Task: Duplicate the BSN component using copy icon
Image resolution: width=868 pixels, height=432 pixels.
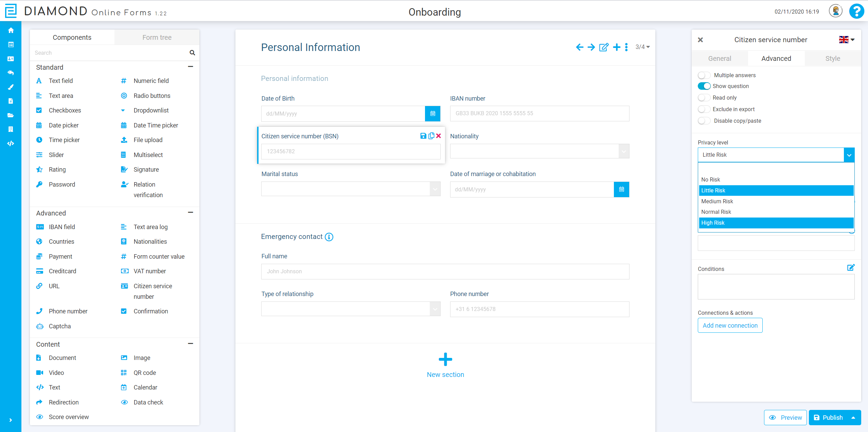Action: (431, 136)
